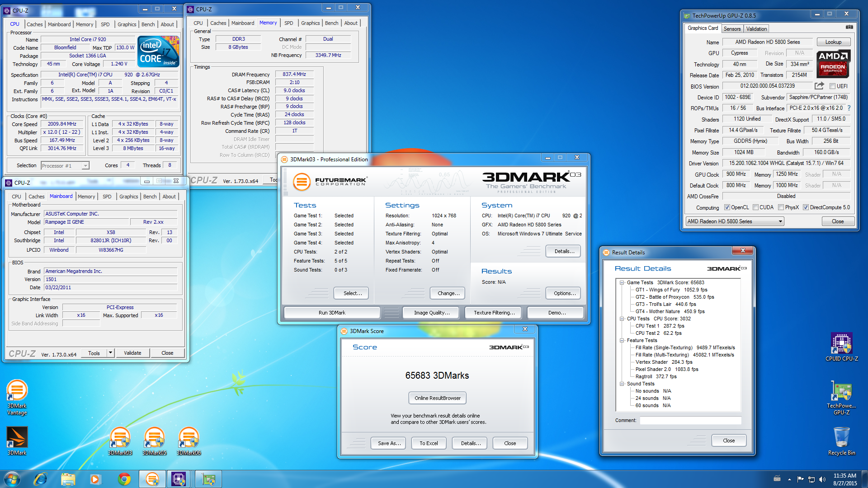Open the CPUID CPU-Z desktop shortcut

pyautogui.click(x=841, y=347)
